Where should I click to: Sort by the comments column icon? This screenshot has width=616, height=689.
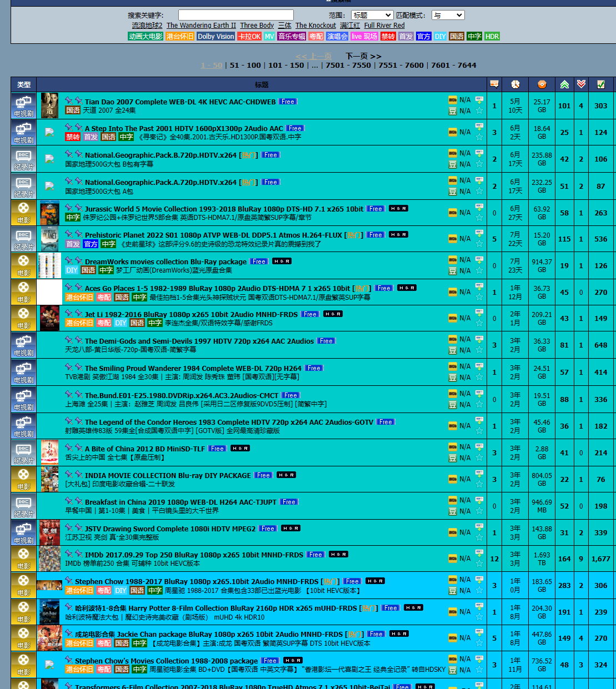(494, 84)
